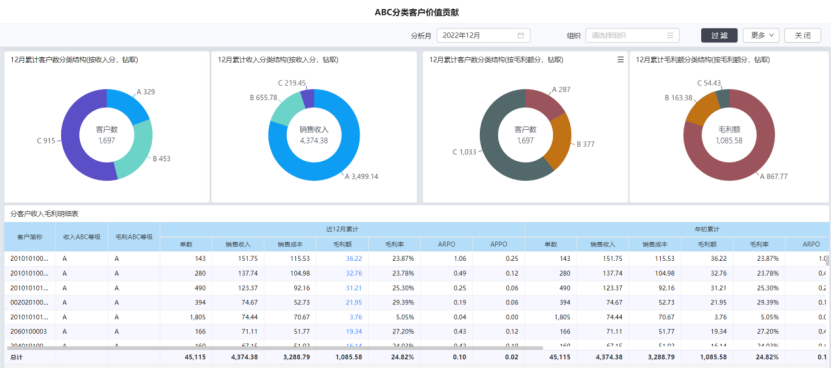
Task: Click the 关闭 button
Action: point(802,36)
